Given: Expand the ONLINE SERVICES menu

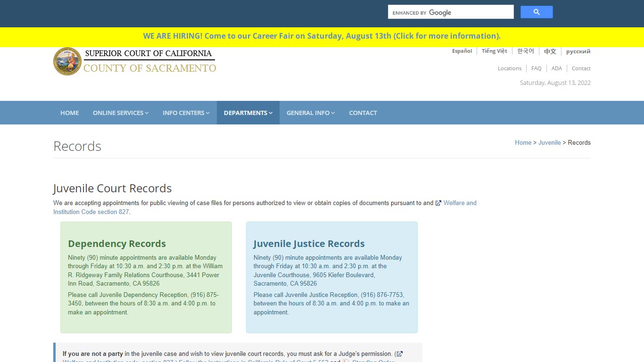Looking at the screenshot, I should (121, 113).
